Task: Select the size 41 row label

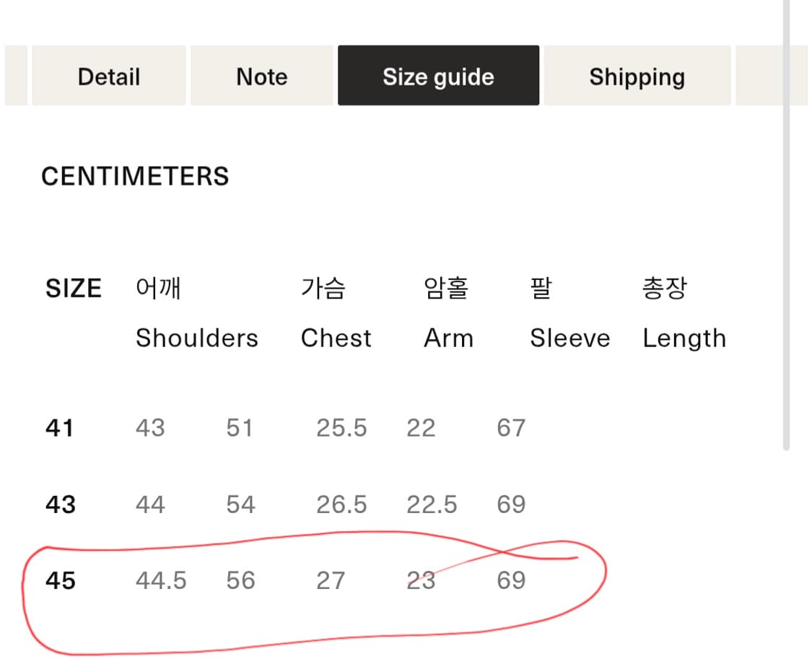Action: pyautogui.click(x=59, y=428)
